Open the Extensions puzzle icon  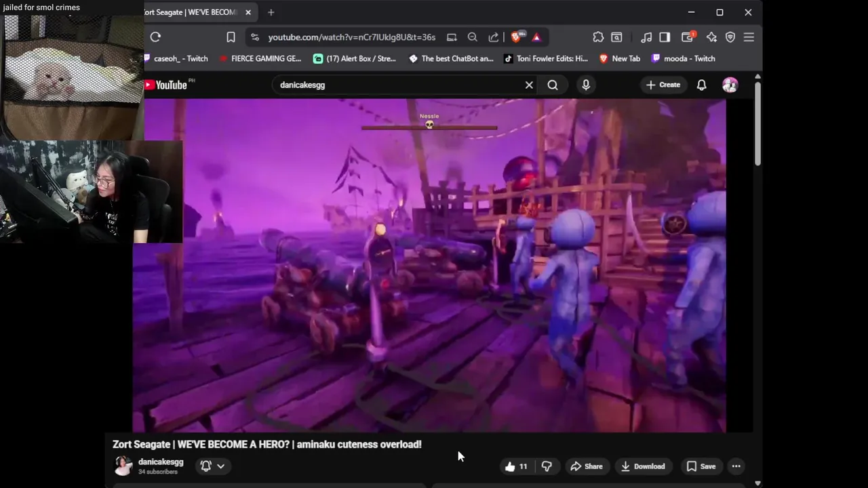click(598, 37)
